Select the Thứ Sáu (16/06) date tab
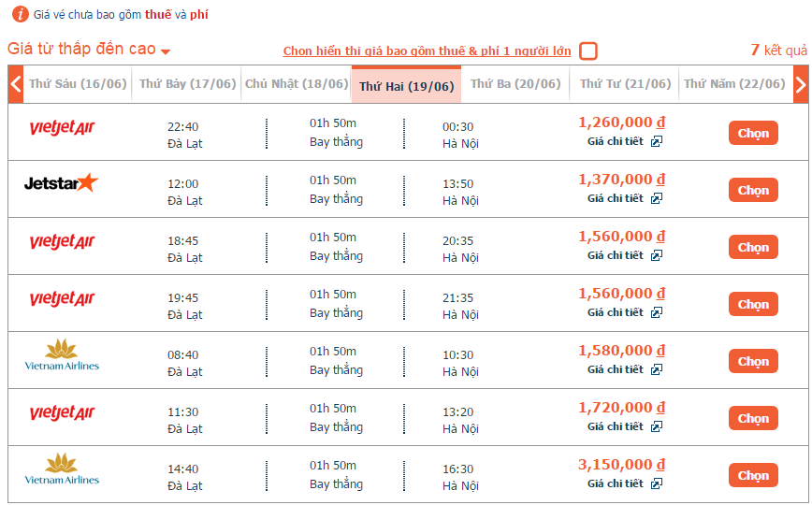 pyautogui.click(x=78, y=84)
